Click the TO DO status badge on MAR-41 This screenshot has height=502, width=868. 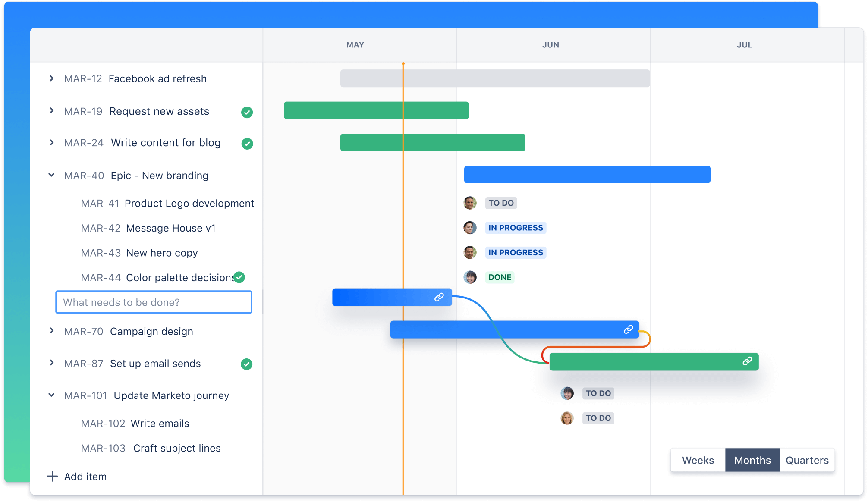[502, 203]
